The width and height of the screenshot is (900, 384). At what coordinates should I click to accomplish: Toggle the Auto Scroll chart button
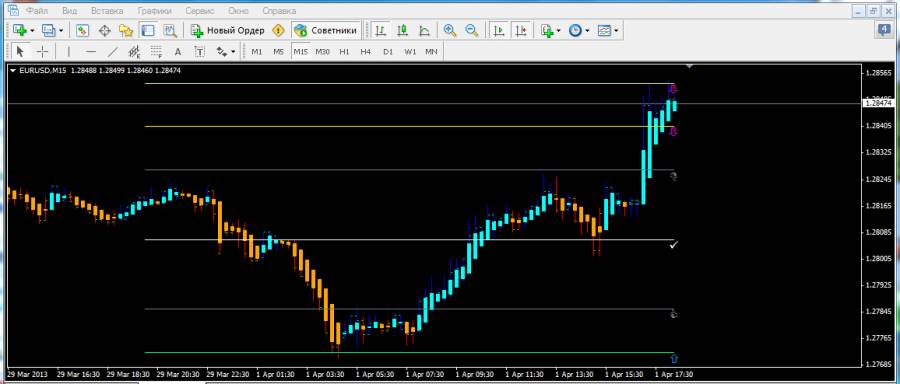pyautogui.click(x=499, y=30)
